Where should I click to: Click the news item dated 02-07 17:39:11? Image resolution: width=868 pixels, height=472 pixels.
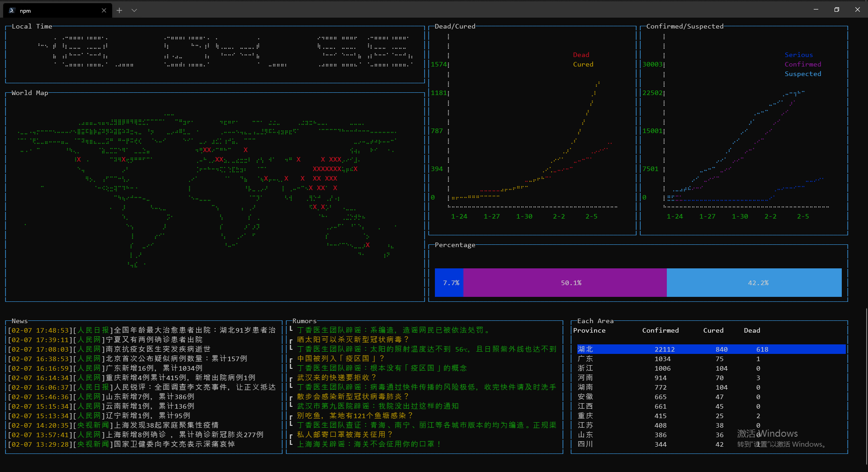point(105,340)
